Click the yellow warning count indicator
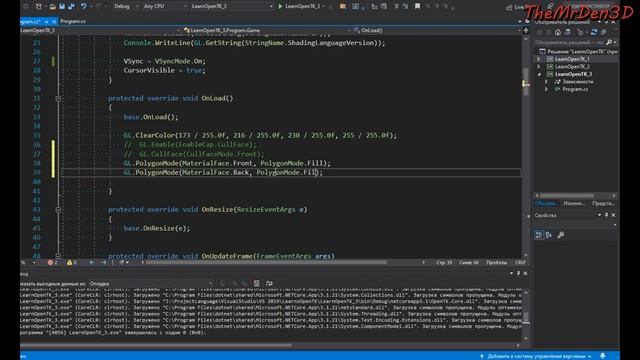Image resolution: width=640 pixels, height=360 pixels. [x=72, y=262]
